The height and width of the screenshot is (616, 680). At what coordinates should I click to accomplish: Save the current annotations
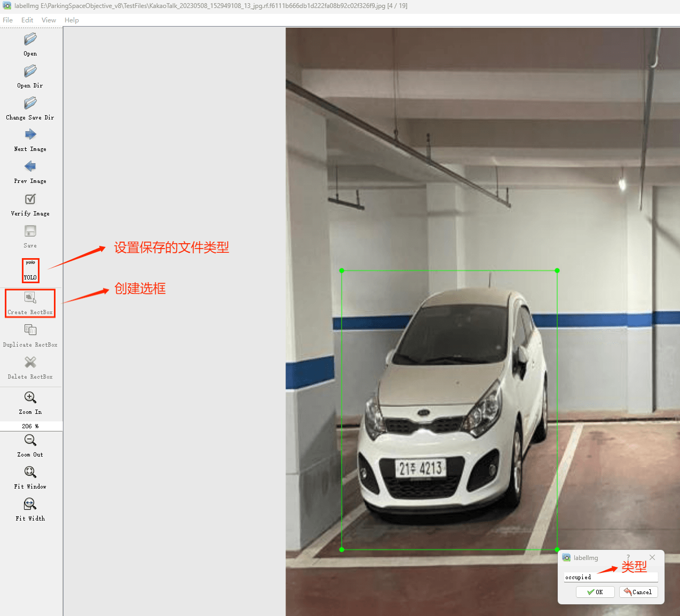(30, 237)
